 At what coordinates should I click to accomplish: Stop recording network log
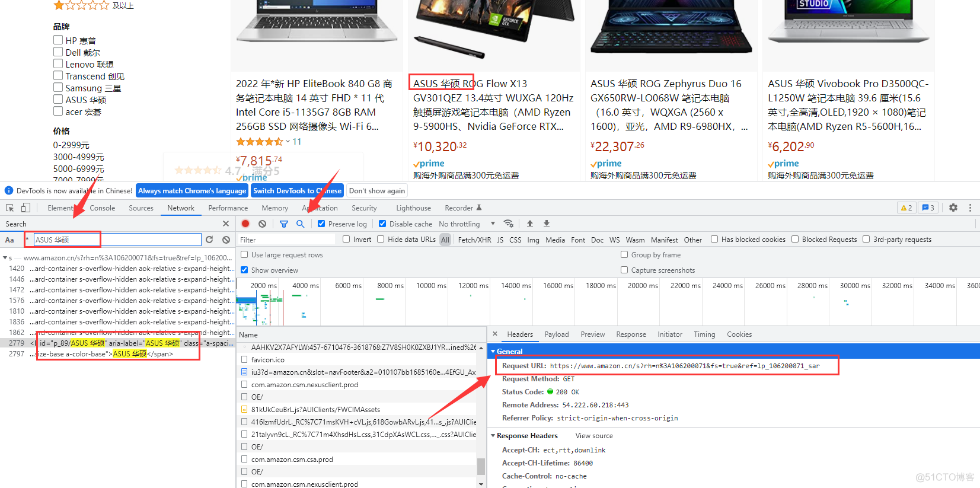point(245,224)
